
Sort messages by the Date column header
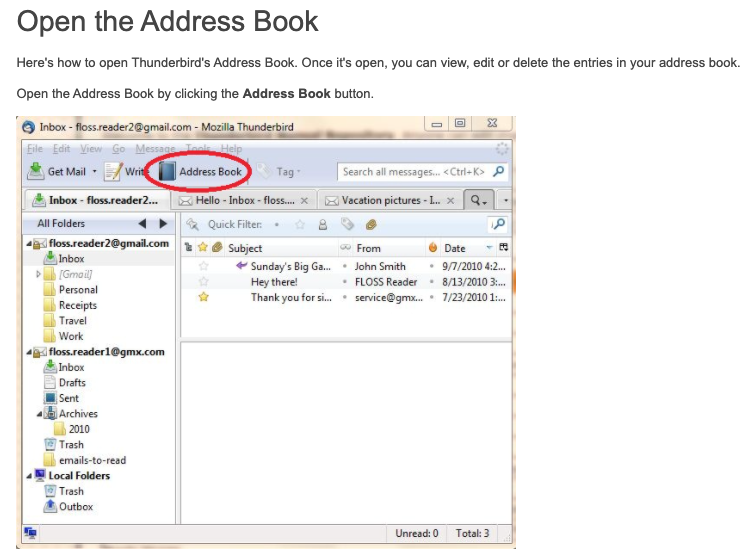click(x=455, y=248)
